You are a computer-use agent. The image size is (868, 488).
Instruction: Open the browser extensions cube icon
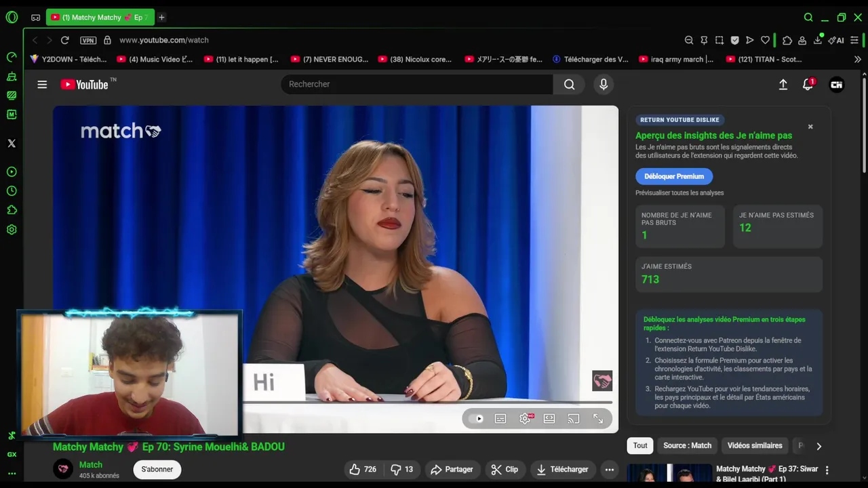pyautogui.click(x=787, y=41)
